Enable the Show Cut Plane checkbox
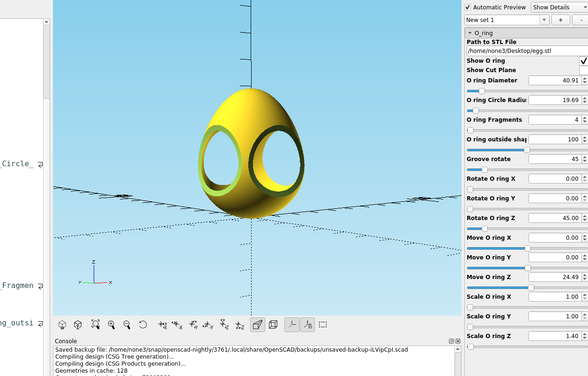 pos(583,70)
